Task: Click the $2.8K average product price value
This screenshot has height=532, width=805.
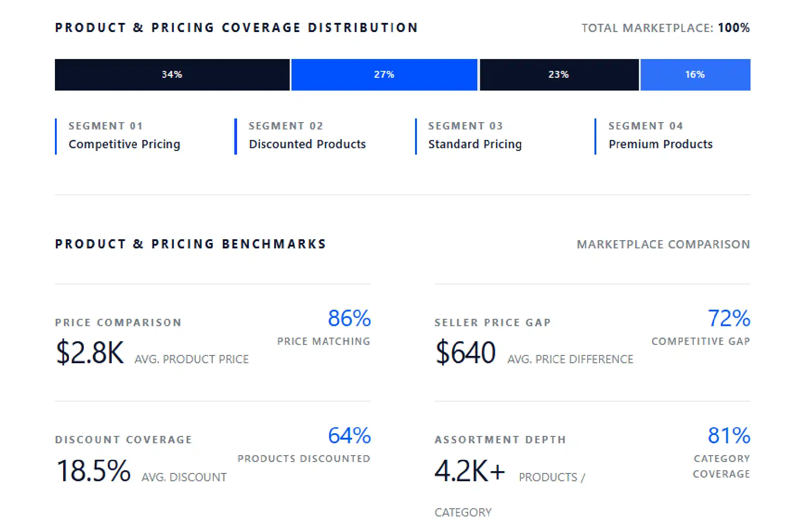Action: [90, 353]
